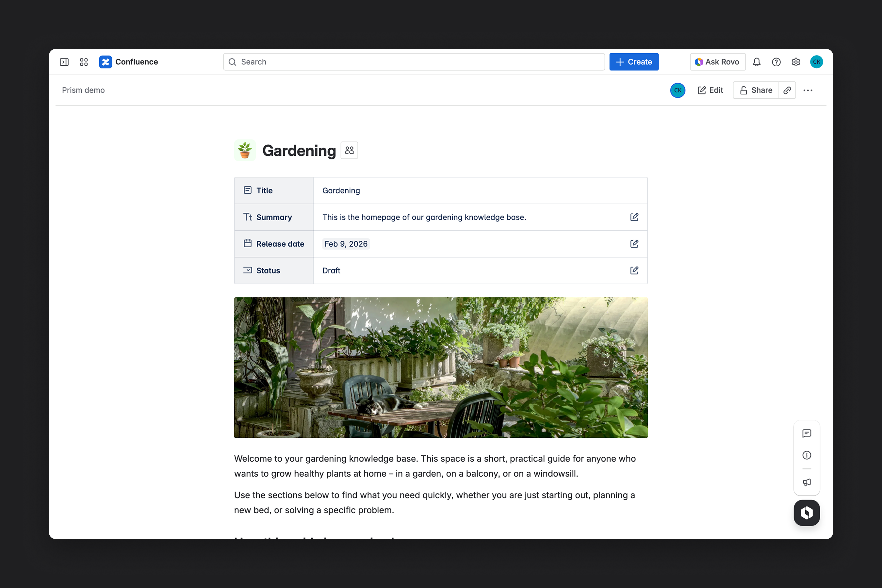Viewport: 882px width, 588px height.
Task: Click the garden header image
Action: coord(441,367)
